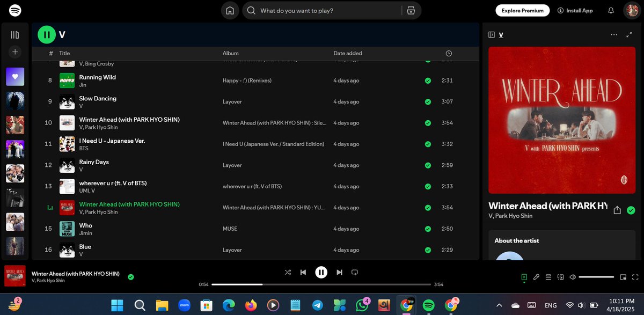Click the plus icon to create playlist
Viewport: 644px width, 315px height.
pos(15,52)
